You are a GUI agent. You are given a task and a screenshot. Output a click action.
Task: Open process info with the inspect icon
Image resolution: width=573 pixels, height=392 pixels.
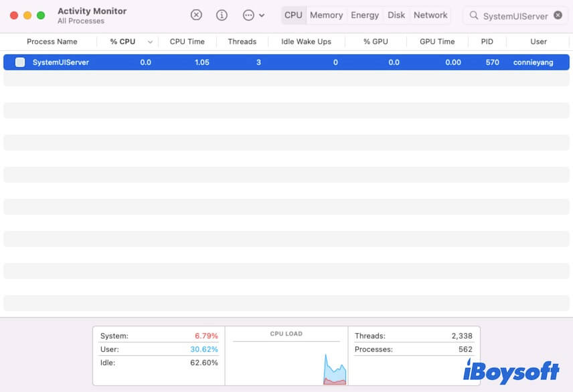[x=222, y=15]
